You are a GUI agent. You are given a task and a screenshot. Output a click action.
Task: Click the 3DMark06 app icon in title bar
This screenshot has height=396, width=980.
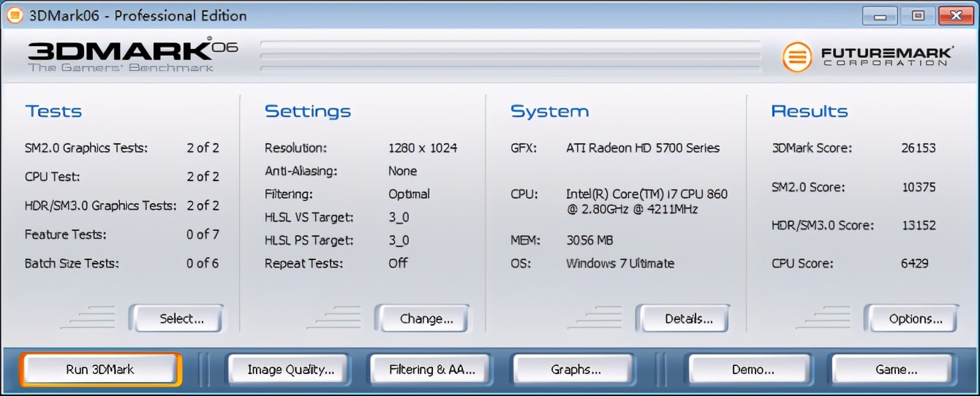(x=15, y=15)
